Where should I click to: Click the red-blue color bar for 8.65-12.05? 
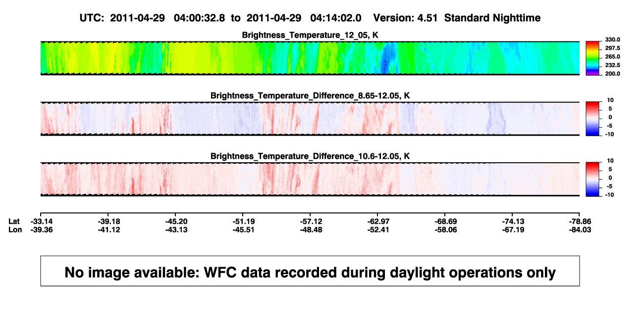pos(593,119)
